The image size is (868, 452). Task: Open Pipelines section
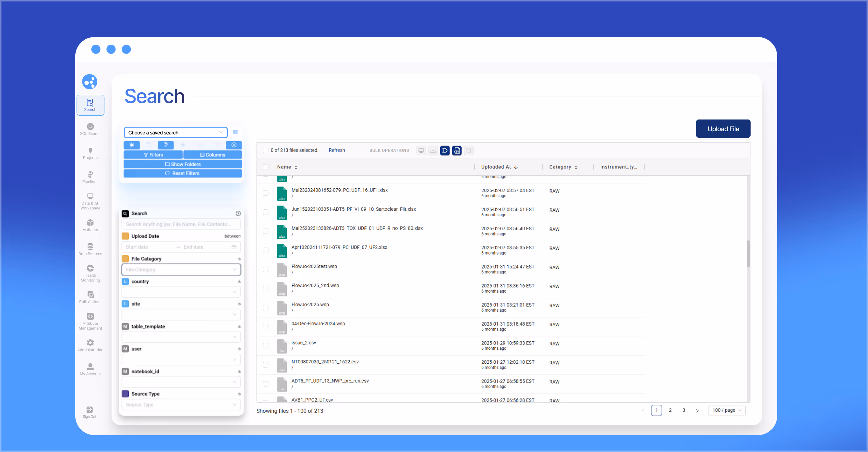[90, 177]
